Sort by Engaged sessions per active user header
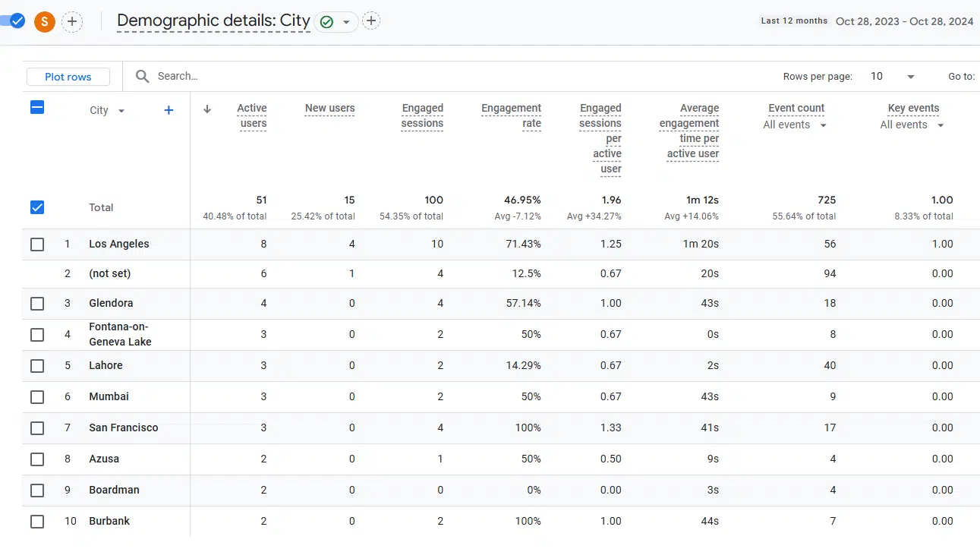This screenshot has height=549, width=980. [600, 138]
